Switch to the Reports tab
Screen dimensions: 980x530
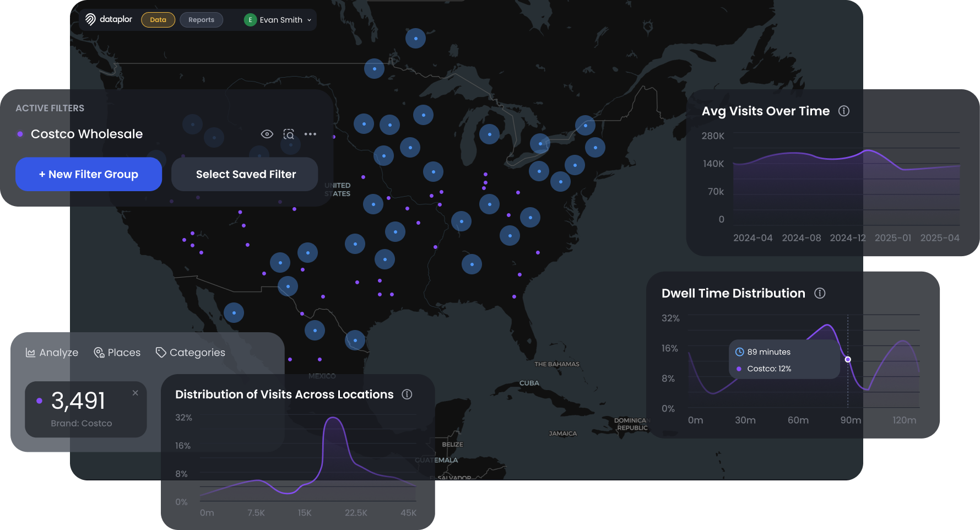coord(201,20)
